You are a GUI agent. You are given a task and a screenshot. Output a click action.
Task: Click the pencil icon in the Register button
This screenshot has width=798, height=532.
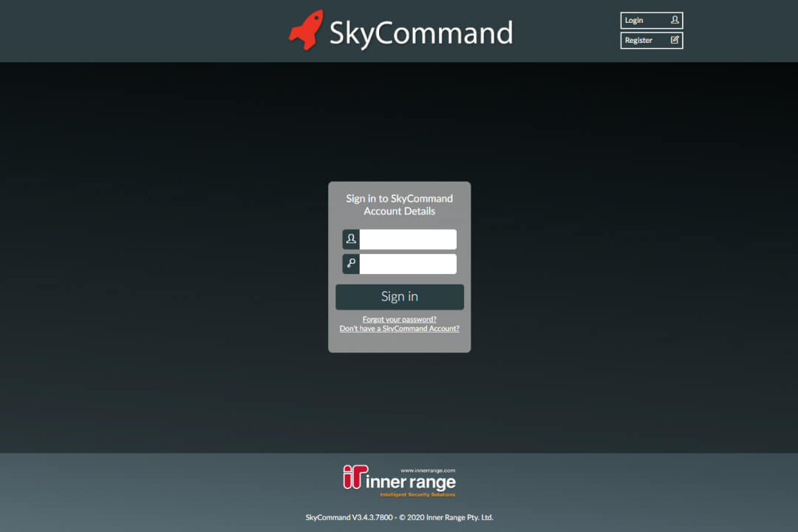[675, 40]
